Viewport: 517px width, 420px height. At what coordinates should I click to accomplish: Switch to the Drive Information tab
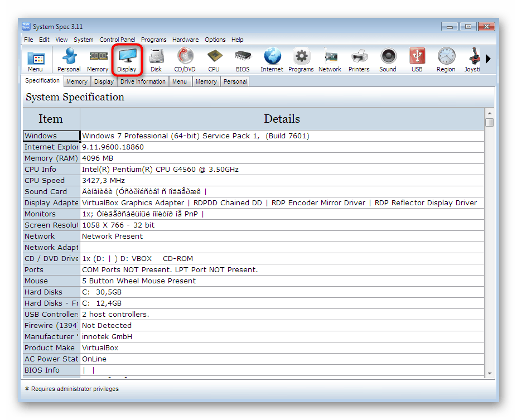click(x=143, y=81)
